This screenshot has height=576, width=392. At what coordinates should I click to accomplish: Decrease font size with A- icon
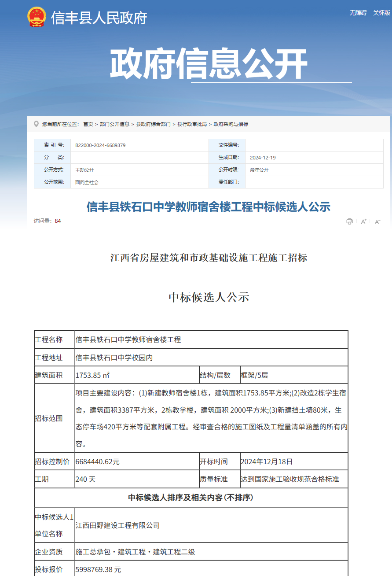coord(377,222)
